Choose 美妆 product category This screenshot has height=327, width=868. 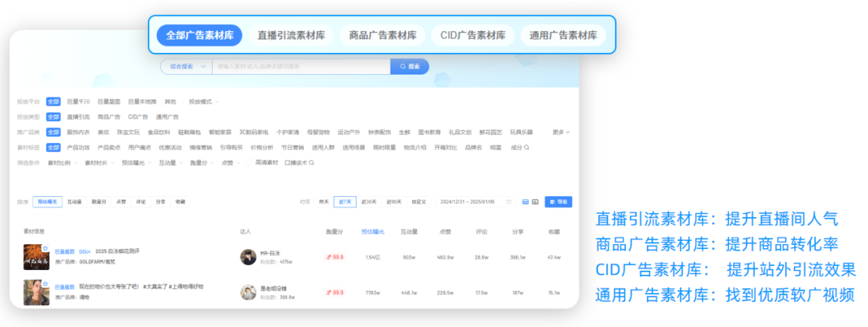[104, 133]
